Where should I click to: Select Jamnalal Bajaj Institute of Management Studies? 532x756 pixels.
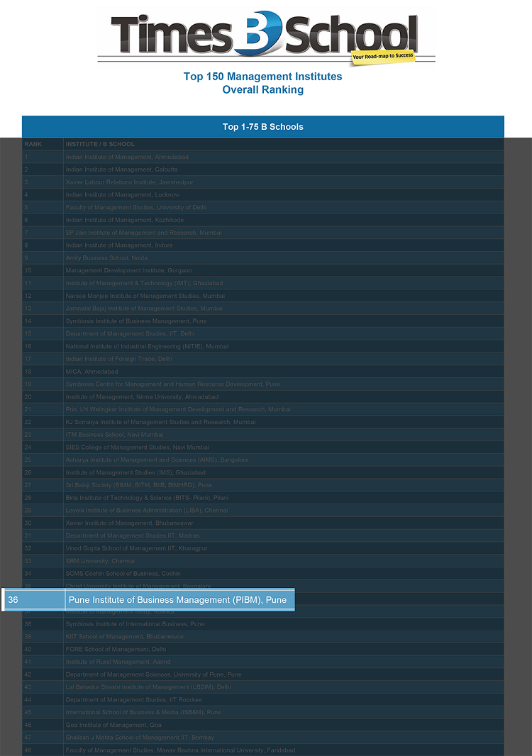click(x=144, y=308)
